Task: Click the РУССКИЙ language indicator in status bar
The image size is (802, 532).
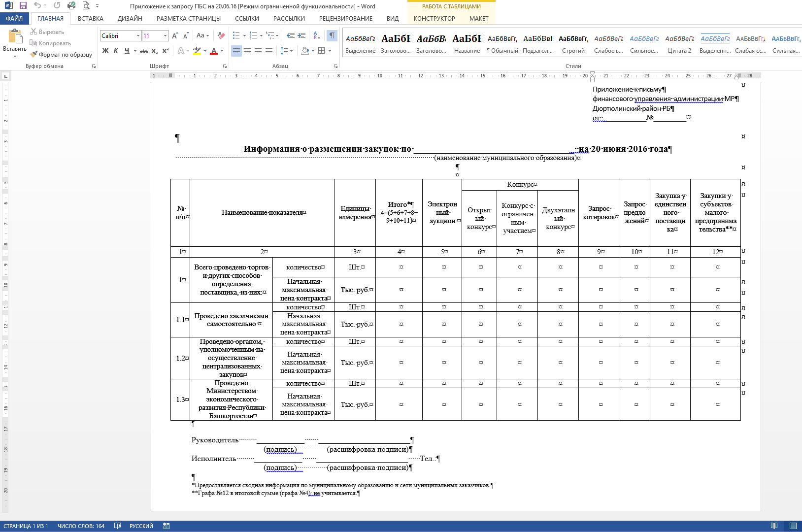Action: [141, 526]
